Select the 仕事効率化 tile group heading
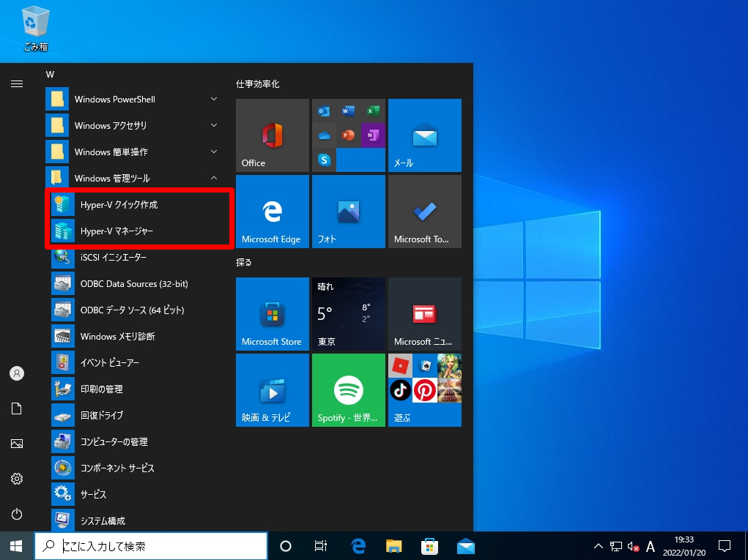 258,84
